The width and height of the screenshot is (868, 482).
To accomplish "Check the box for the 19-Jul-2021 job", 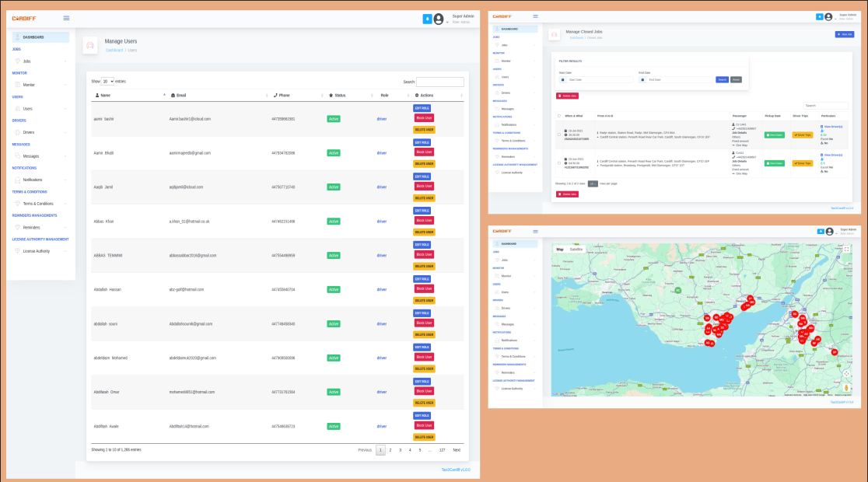I will (x=559, y=134).
